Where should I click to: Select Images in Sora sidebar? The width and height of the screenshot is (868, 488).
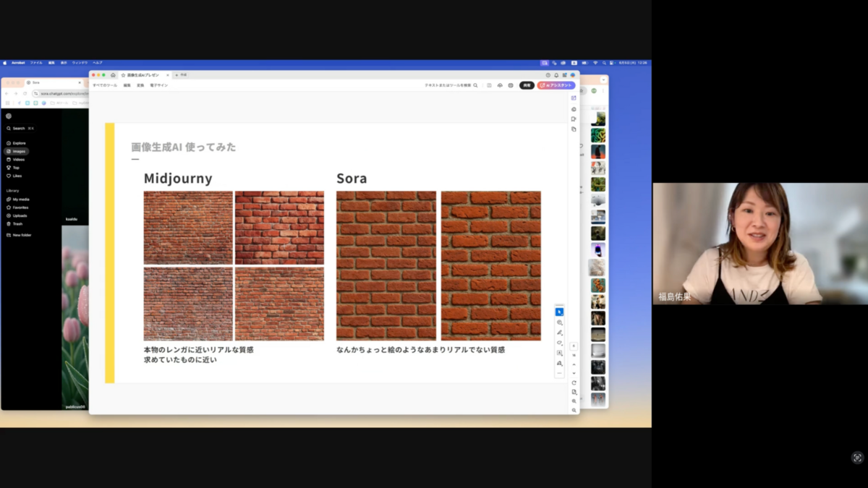click(17, 151)
